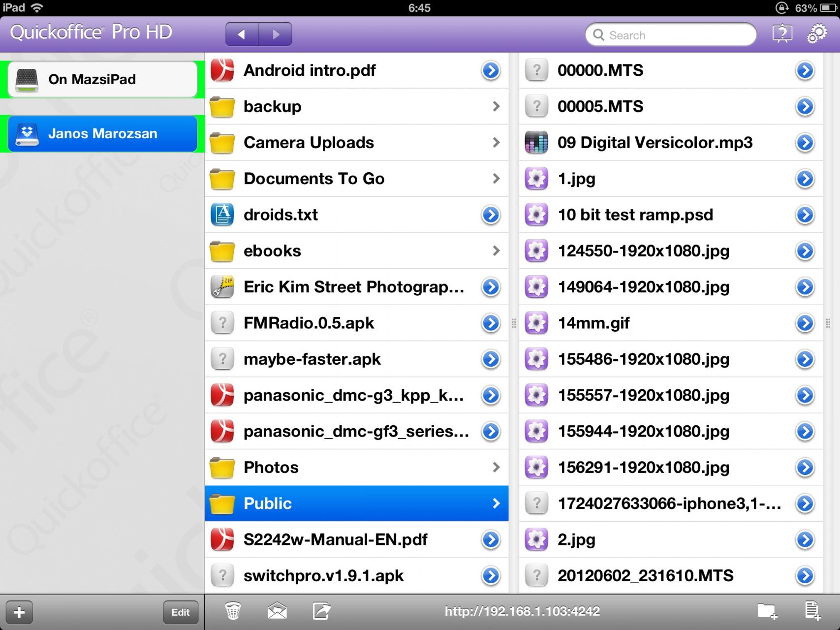Open the S2242w-Manual-EN.pdf file
The image size is (840, 630).
coord(357,539)
